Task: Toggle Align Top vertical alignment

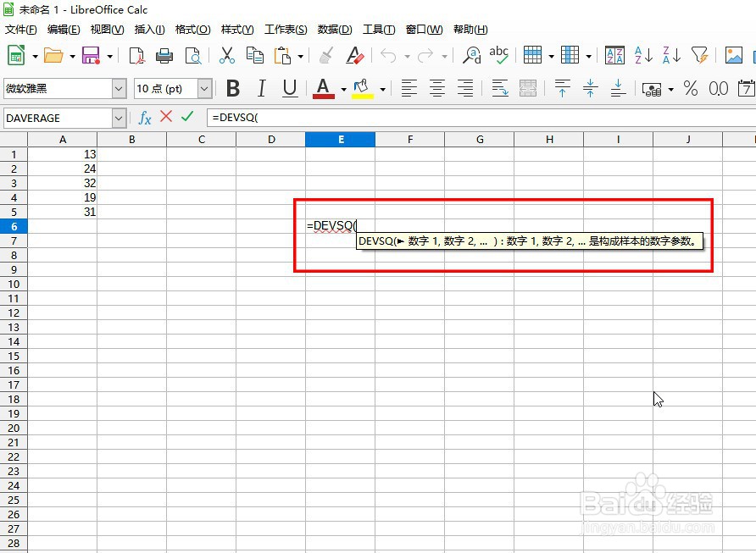Action: [562, 89]
